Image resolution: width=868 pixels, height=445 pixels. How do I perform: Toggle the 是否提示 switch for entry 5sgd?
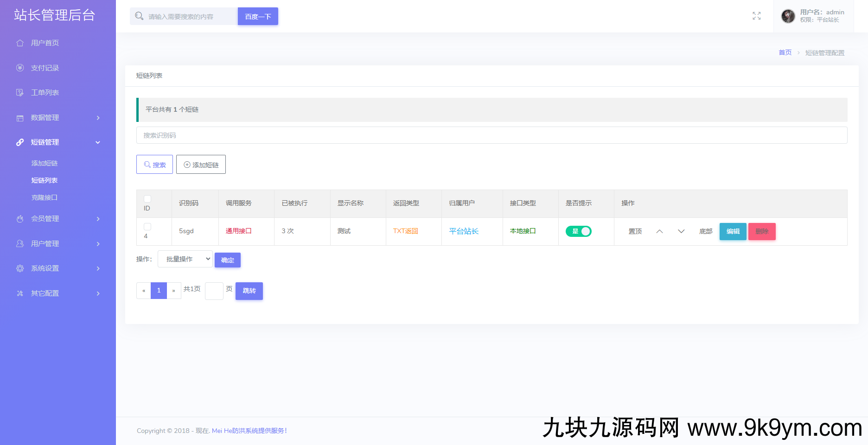(579, 231)
